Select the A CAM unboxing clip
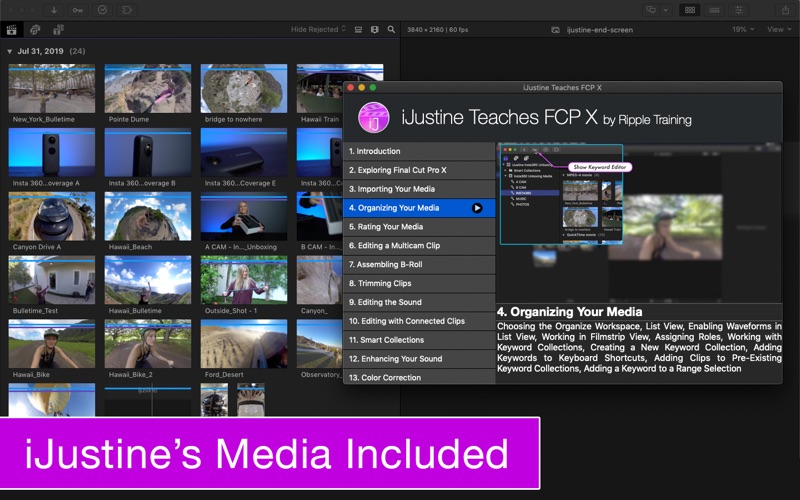 coord(243,216)
